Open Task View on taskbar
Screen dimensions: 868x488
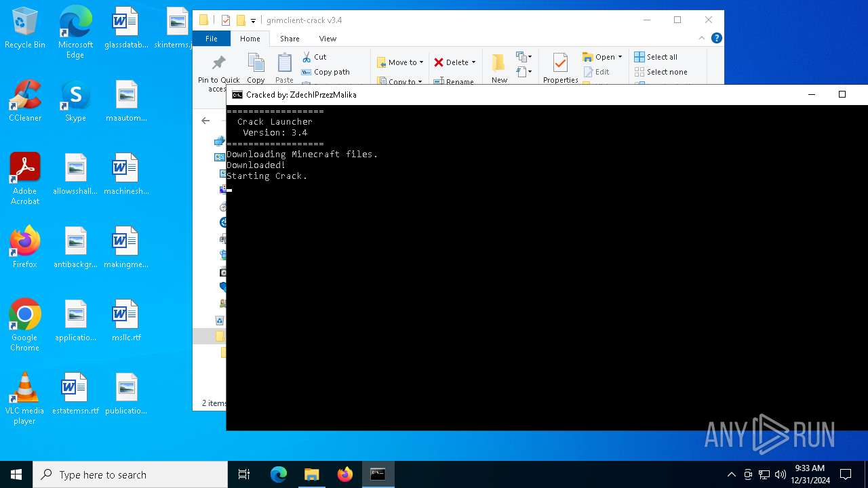click(244, 474)
